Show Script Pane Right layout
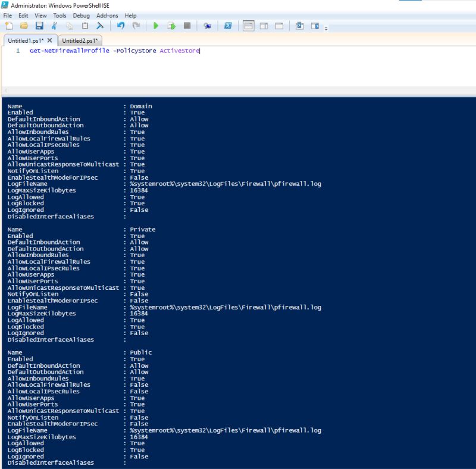476x469 pixels. coord(264,26)
